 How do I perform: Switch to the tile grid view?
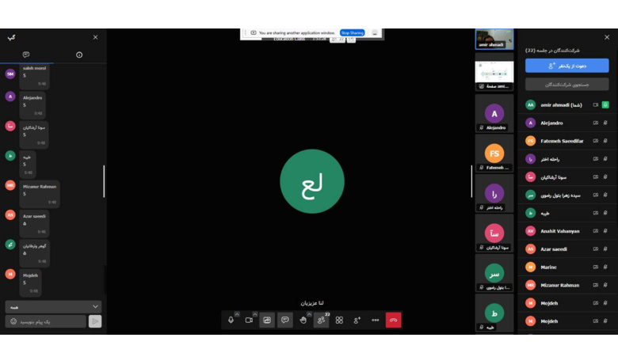tap(339, 320)
